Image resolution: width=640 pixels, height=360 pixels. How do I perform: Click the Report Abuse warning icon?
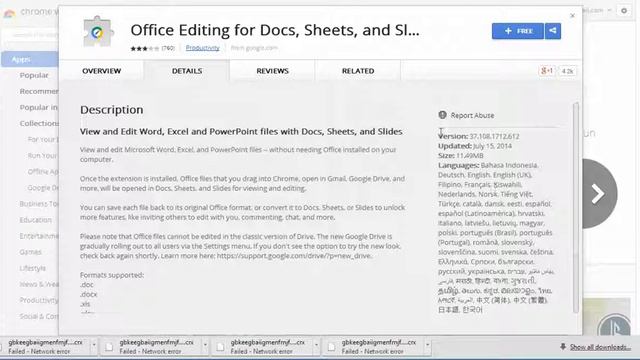tap(442, 115)
